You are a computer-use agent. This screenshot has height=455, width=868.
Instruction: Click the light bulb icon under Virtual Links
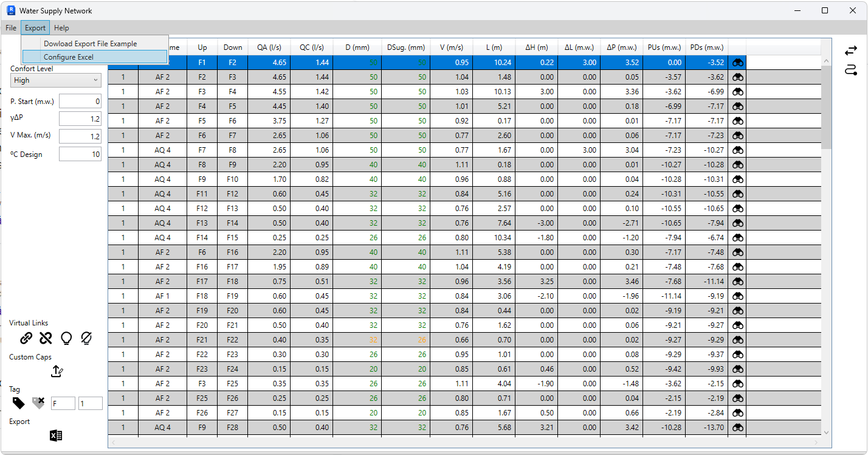pos(66,338)
